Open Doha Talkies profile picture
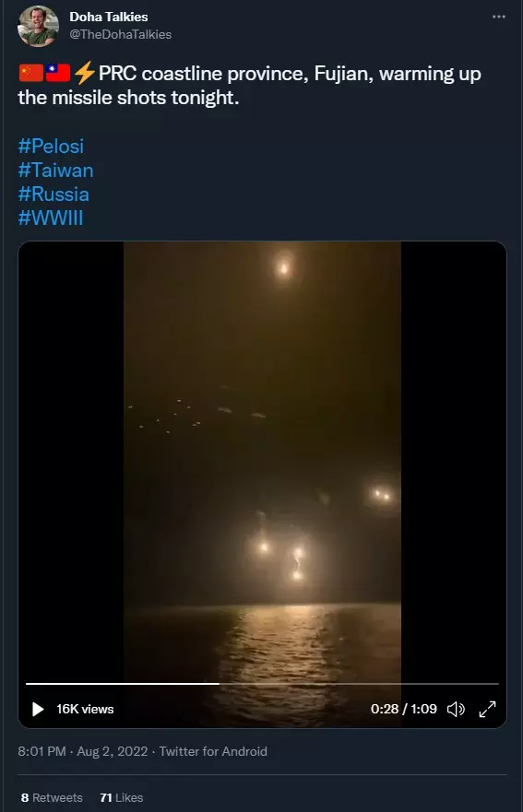This screenshot has width=523, height=812. (38, 26)
